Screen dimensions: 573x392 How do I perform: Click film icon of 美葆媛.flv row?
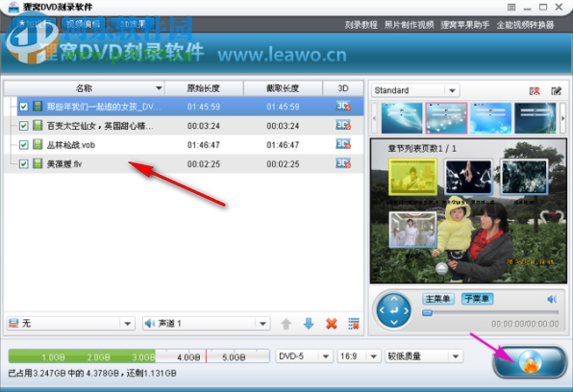[x=37, y=163]
